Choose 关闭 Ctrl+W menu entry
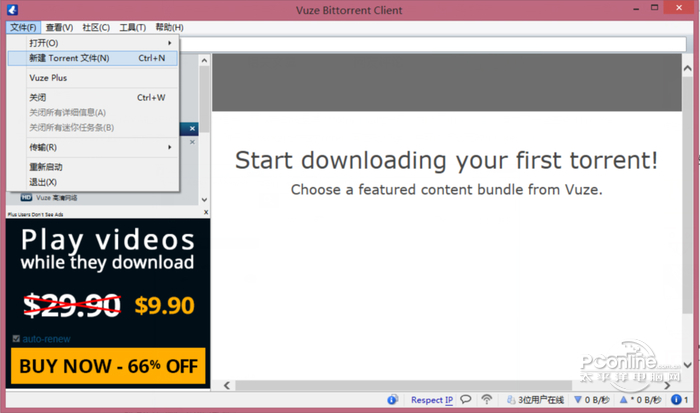700x413 pixels. pos(93,97)
